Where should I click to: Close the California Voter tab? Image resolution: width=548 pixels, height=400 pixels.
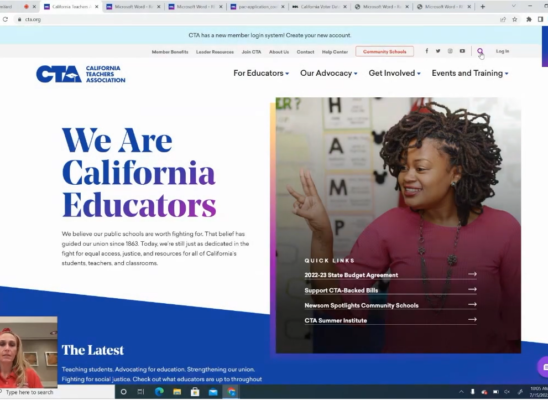[x=345, y=7]
